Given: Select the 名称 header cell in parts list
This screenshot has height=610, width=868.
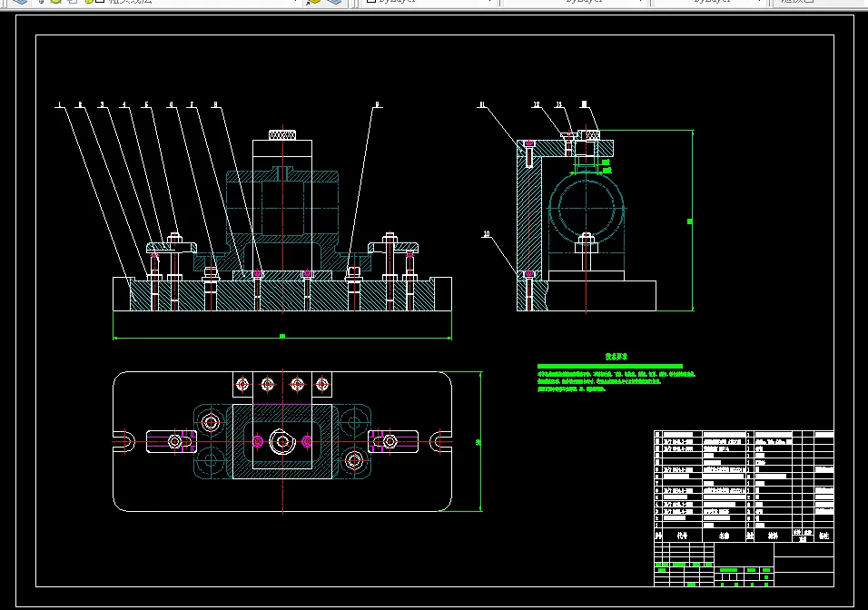Looking at the screenshot, I should coord(724,536).
